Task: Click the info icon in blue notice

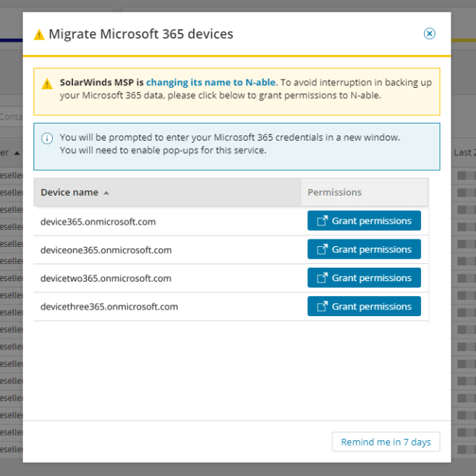Action: tap(47, 138)
